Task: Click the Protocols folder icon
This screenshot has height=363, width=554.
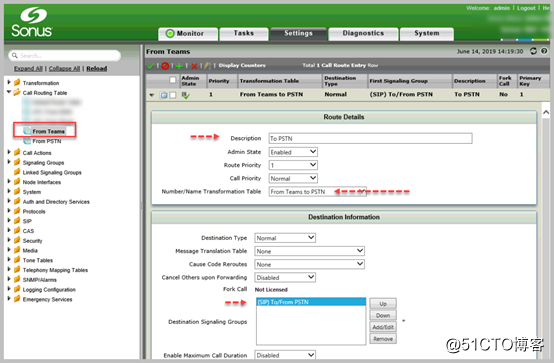Action: pos(17,211)
